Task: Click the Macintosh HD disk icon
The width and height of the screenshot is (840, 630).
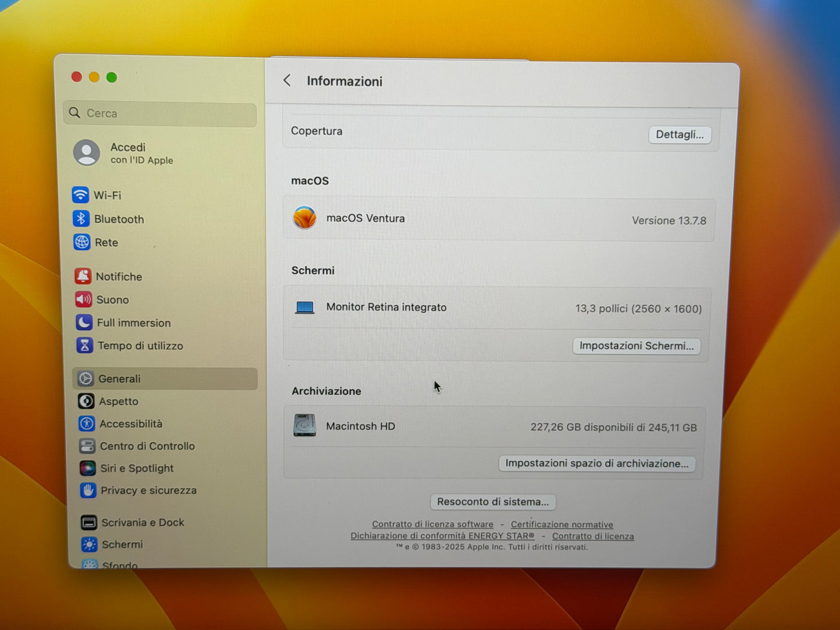Action: [305, 425]
